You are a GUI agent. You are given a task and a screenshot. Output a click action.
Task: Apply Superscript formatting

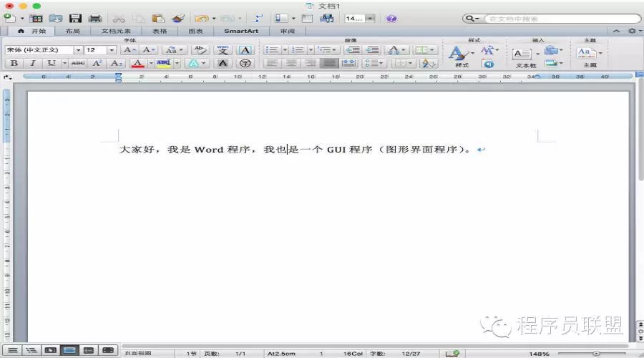[x=97, y=63]
